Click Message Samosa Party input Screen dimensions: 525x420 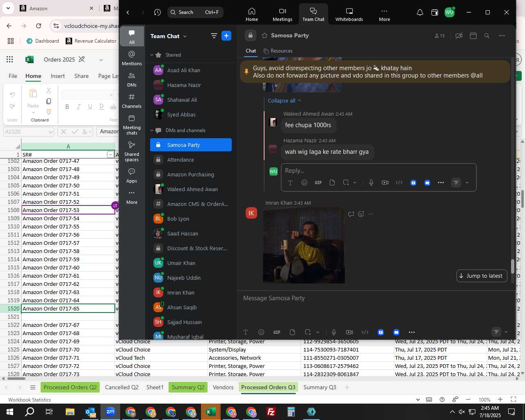coord(375,298)
